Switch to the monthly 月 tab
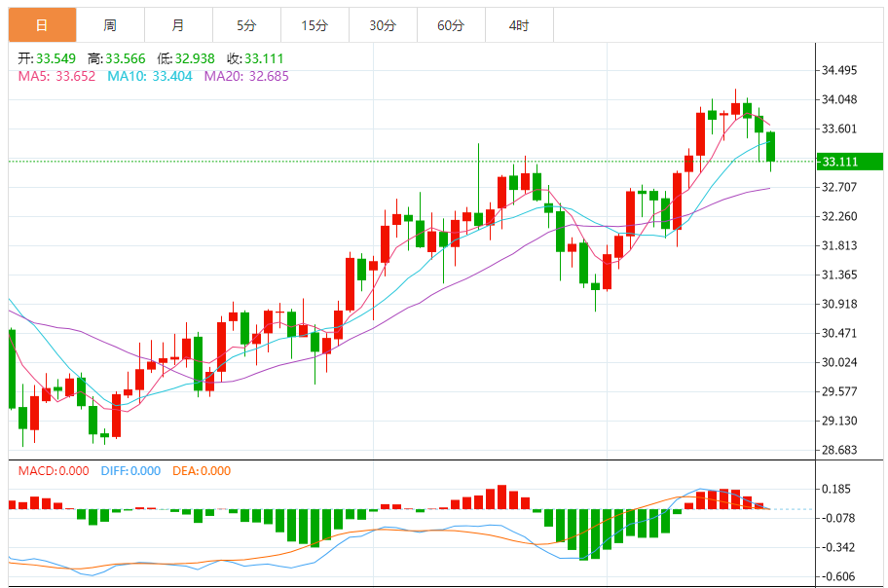Viewport: 888px width, 588px height. pyautogui.click(x=178, y=25)
